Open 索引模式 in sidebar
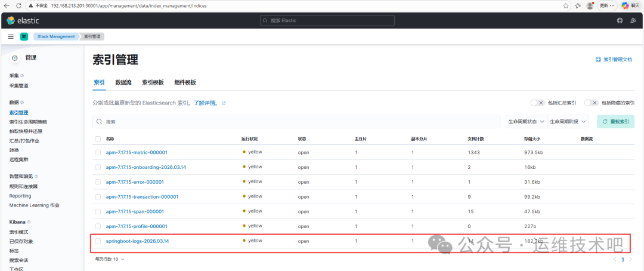This screenshot has height=271, width=644. point(19,232)
